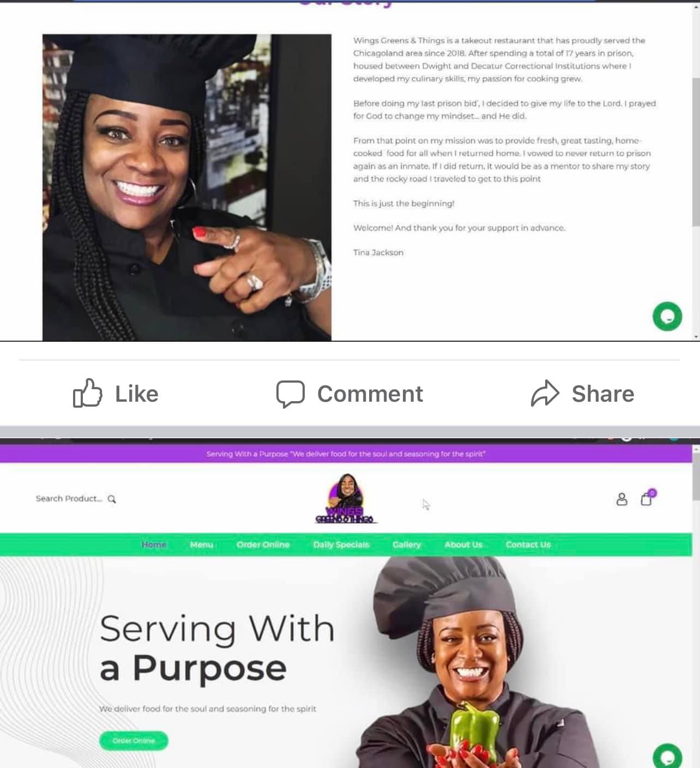The height and width of the screenshot is (768, 700).
Task: Click the Wings Greens & Things logo
Action: (345, 498)
